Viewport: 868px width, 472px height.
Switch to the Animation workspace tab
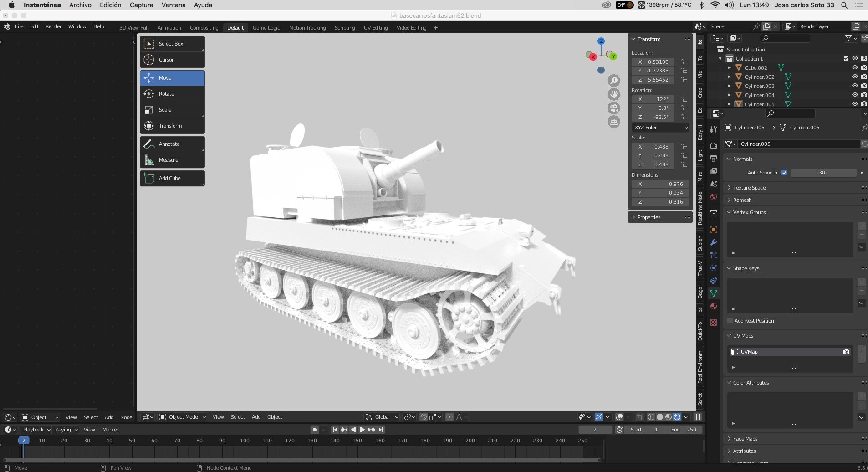click(169, 28)
